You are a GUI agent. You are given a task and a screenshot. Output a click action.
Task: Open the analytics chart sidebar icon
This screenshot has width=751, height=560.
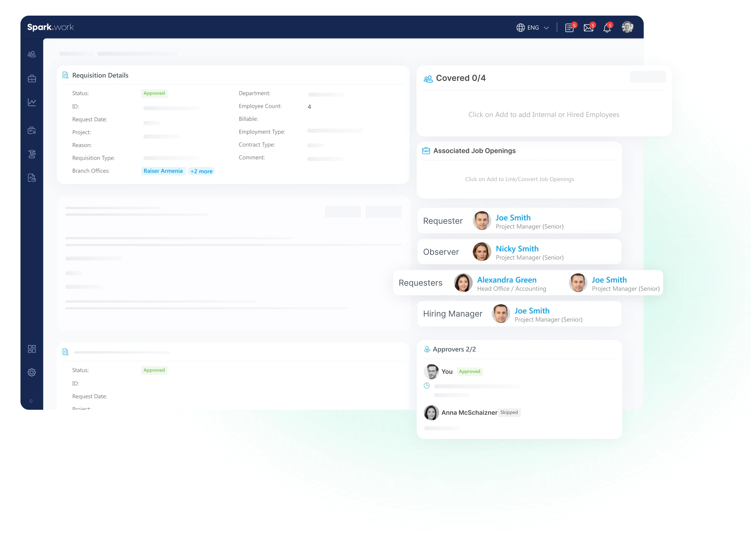tap(32, 102)
